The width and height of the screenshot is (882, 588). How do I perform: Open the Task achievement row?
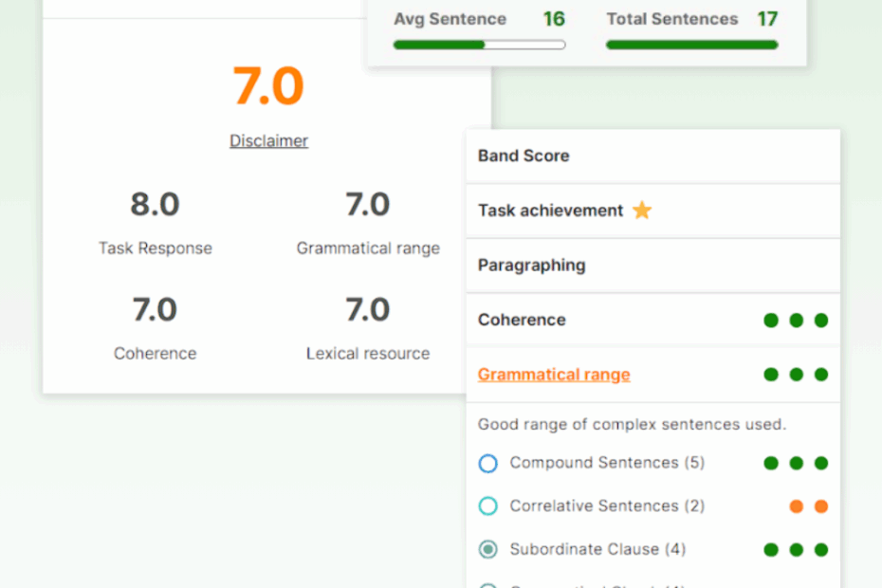click(x=653, y=211)
